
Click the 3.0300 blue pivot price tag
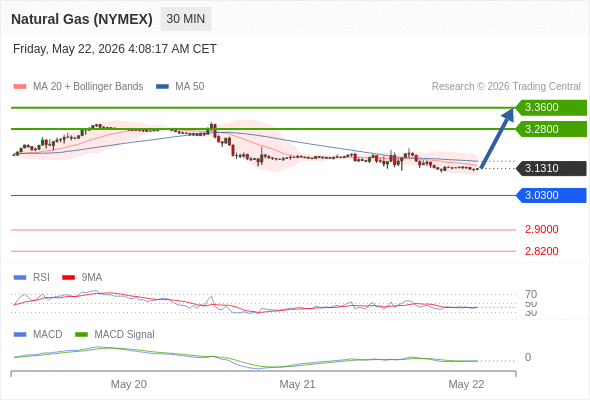(552, 195)
